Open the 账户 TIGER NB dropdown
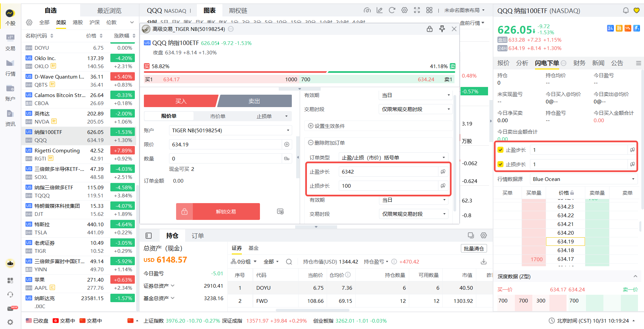Image resolution: width=644 pixels, height=329 pixels. coord(230,130)
